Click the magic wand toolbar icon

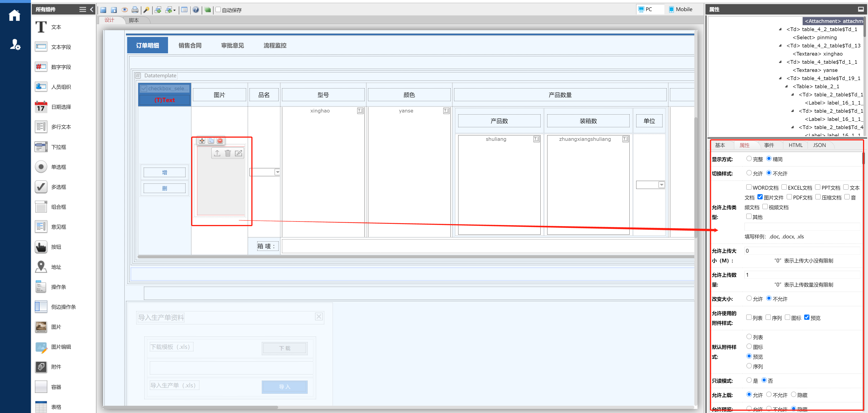146,10
